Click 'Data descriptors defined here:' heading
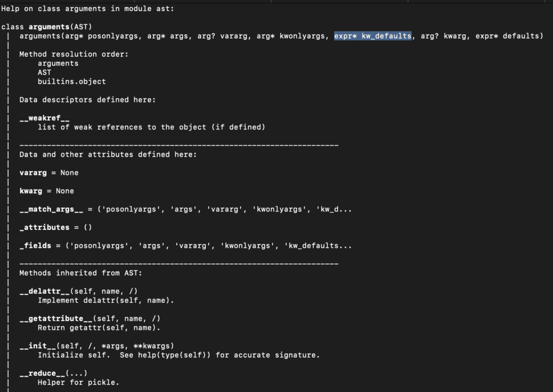Screen dimensions: 553x392 pyautogui.click(x=87, y=100)
